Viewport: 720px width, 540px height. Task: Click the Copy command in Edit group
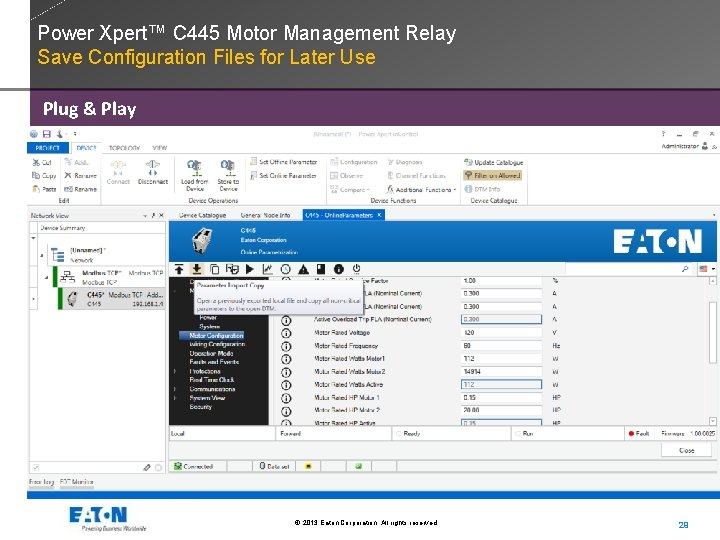[x=44, y=175]
